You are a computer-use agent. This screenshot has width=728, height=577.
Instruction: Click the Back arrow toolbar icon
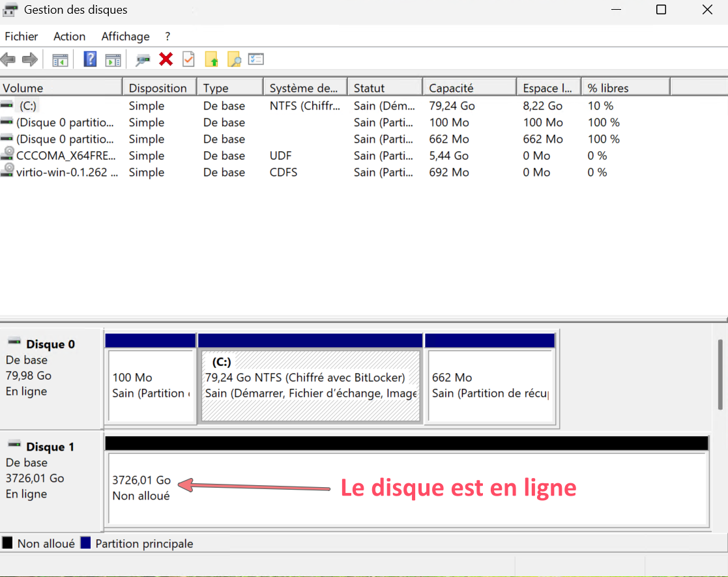[x=8, y=60]
